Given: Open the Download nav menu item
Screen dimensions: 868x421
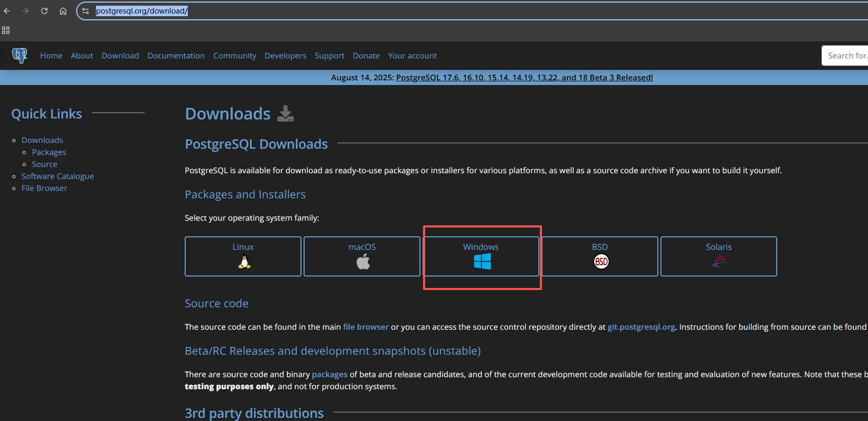Looking at the screenshot, I should (x=120, y=56).
